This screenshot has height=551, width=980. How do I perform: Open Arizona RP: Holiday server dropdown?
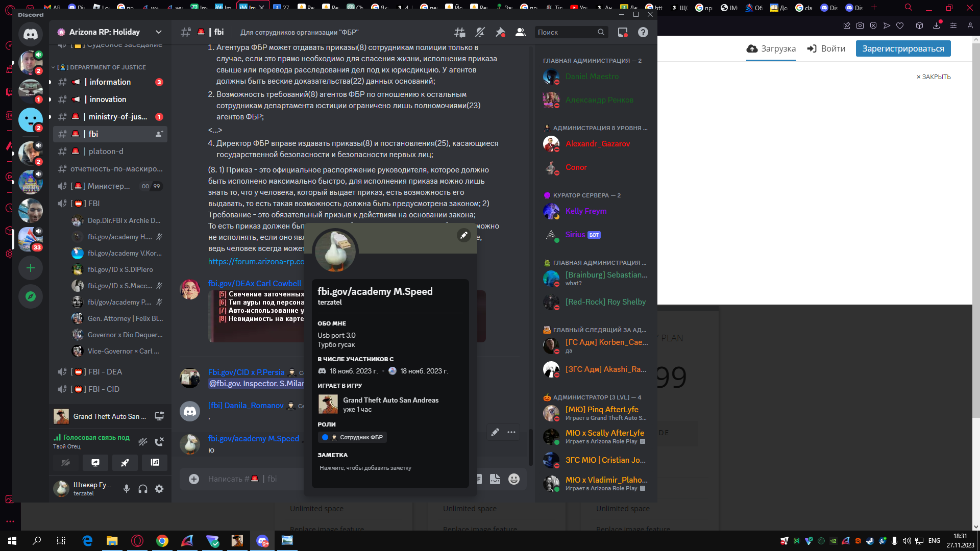(159, 32)
